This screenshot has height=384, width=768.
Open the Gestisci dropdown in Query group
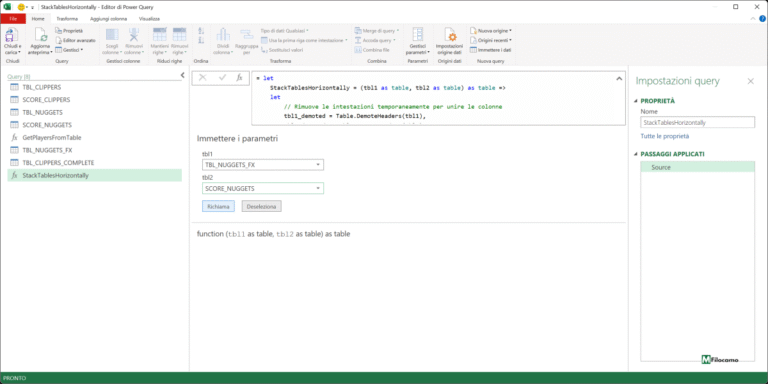coord(69,49)
